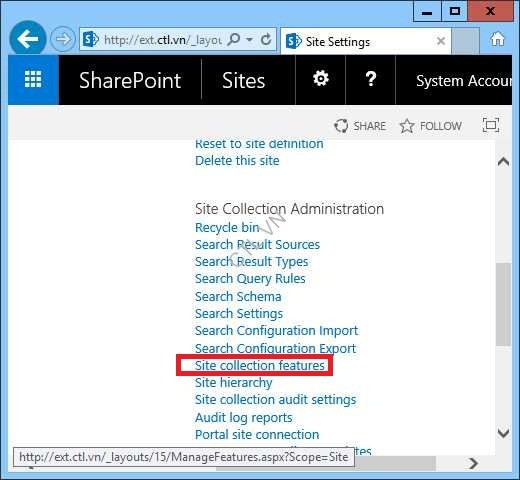Open the SharePoint app launcher grid
520x480 pixels.
pyautogui.click(x=33, y=80)
